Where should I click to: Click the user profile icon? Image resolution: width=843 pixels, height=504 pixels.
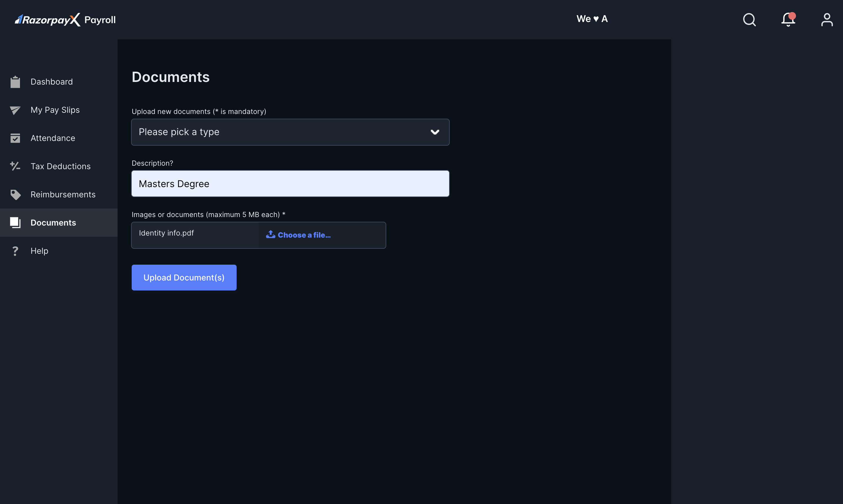click(x=827, y=19)
